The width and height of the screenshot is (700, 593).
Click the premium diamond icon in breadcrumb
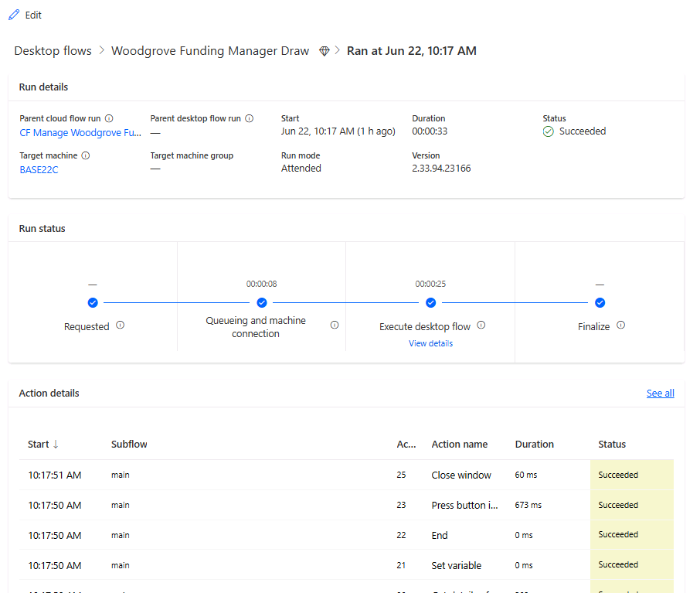[x=325, y=51]
